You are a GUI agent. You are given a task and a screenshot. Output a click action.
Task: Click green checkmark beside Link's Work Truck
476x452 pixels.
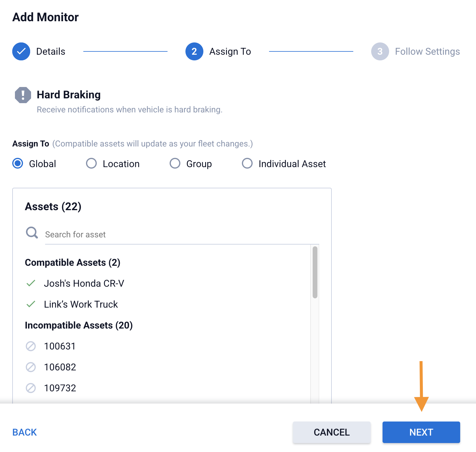click(31, 304)
